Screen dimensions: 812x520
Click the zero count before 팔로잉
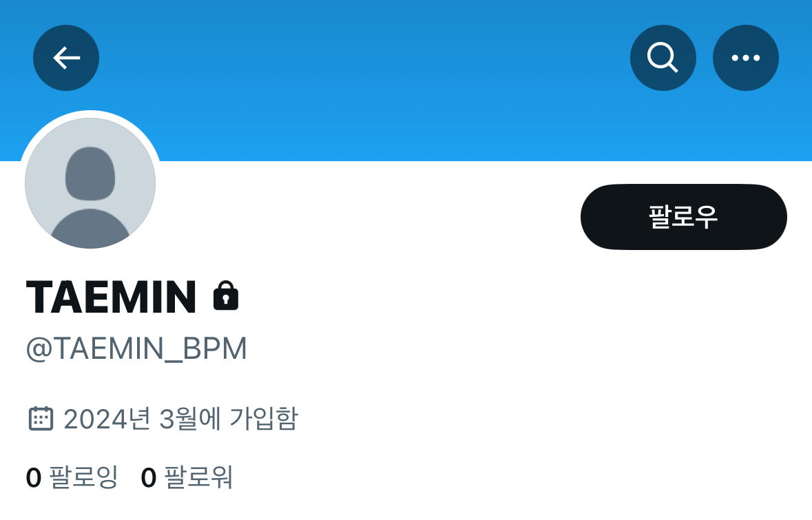pos(34,477)
